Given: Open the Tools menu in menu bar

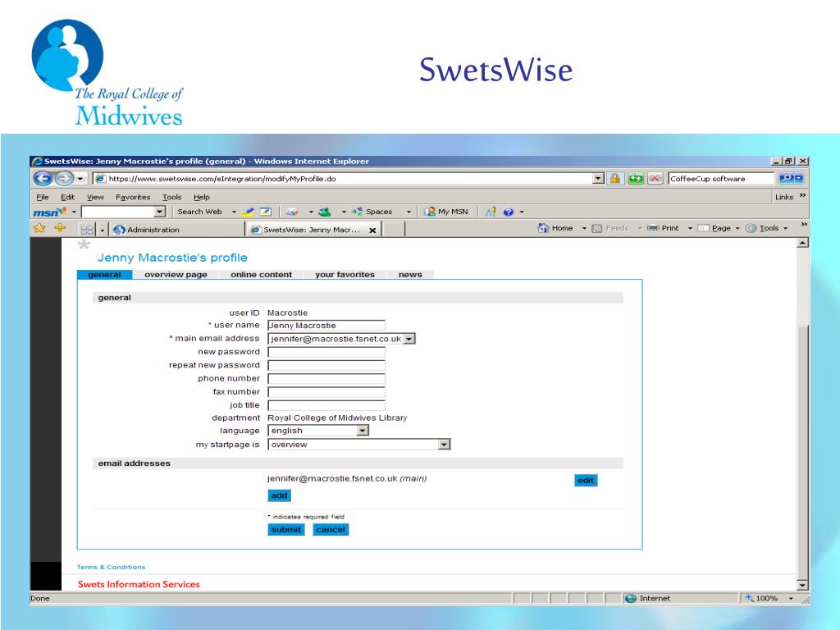Looking at the screenshot, I should (172, 197).
